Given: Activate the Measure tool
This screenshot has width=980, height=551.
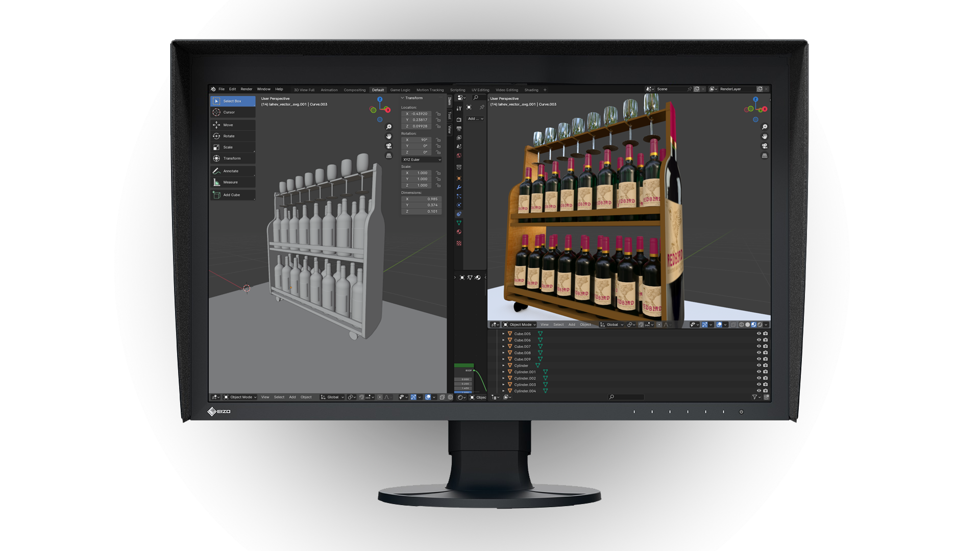Looking at the screenshot, I should pos(230,182).
